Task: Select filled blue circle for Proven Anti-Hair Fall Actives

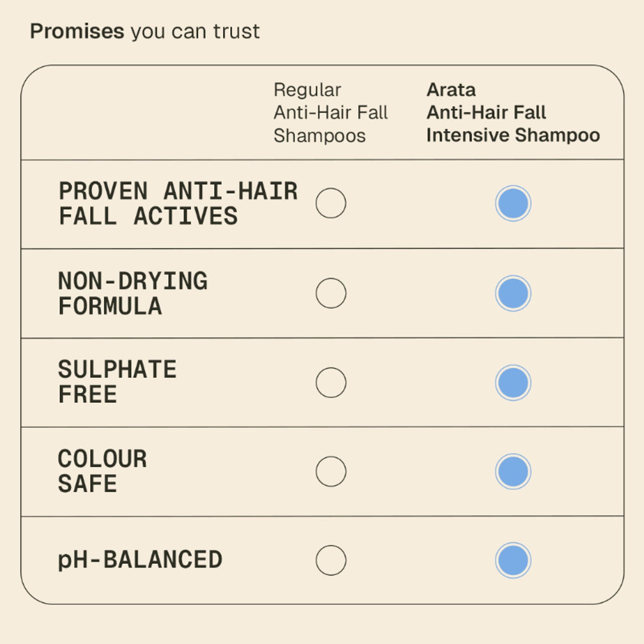Action: click(x=513, y=203)
